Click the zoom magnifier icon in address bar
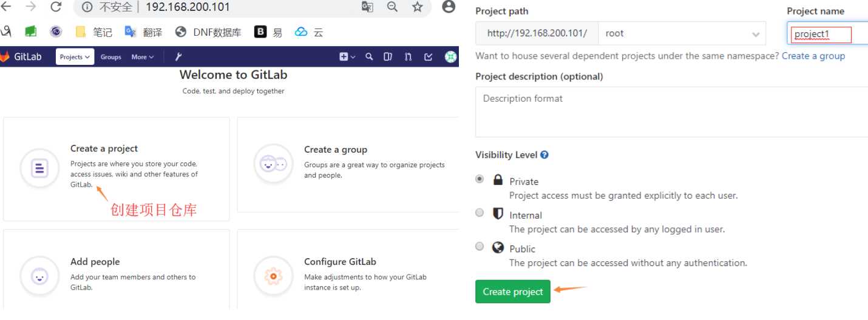 pyautogui.click(x=392, y=7)
